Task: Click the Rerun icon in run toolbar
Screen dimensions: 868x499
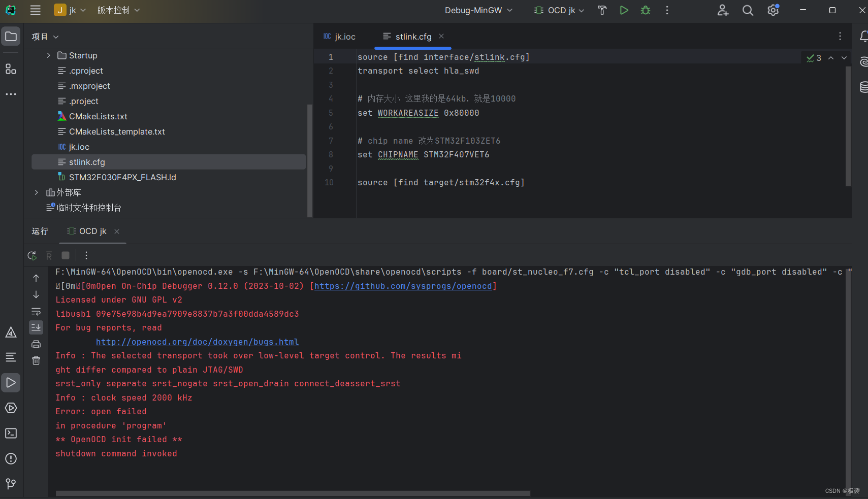Action: 32,255
